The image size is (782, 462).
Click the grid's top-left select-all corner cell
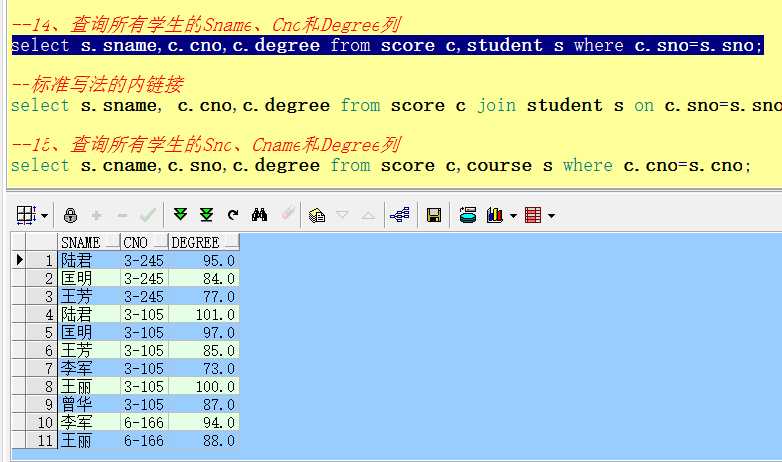coord(18,242)
